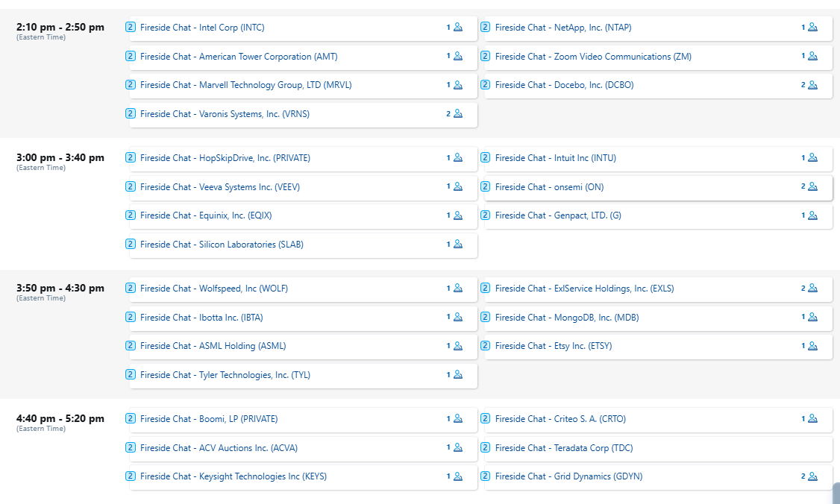Click the 3:50 pm - 4:30 pm time slot
This screenshot has width=840, height=504.
(60, 288)
